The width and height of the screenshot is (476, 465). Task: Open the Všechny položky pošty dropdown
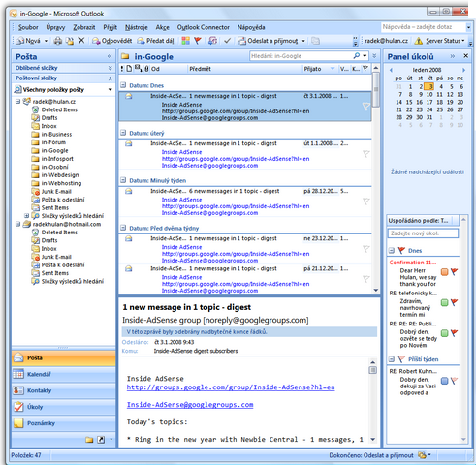111,90
